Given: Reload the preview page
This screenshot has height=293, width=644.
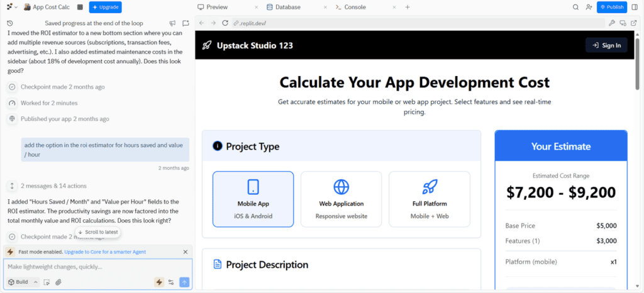Looking at the screenshot, I should coord(225,23).
